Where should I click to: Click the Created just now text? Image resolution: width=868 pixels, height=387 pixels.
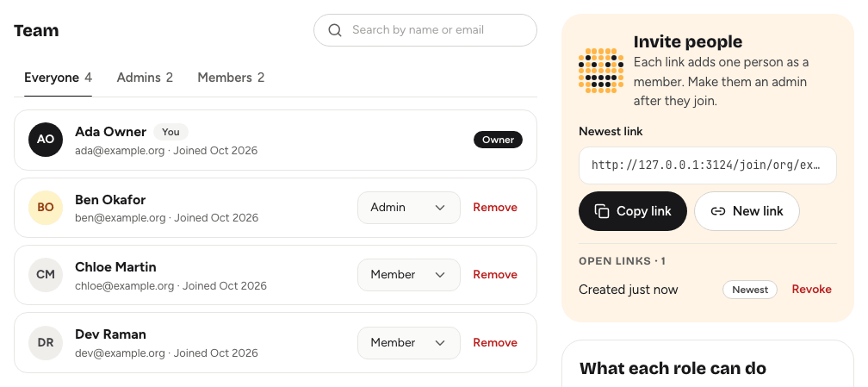click(x=629, y=290)
